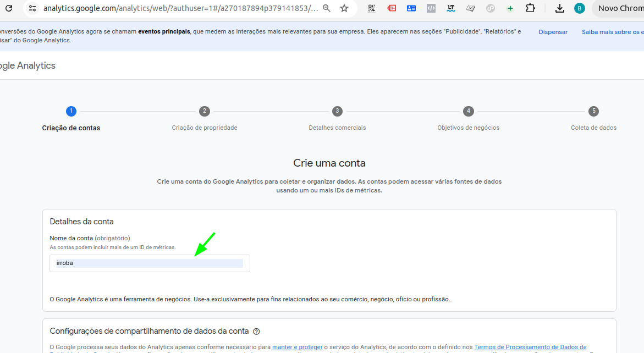644x353 pixels.
Task: Go to step 2 Criação de propriedade
Action: 205,119
